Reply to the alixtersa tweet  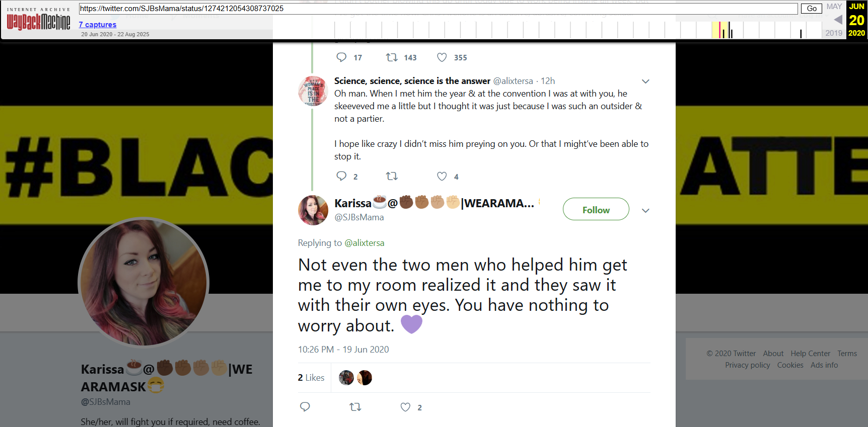(x=341, y=176)
